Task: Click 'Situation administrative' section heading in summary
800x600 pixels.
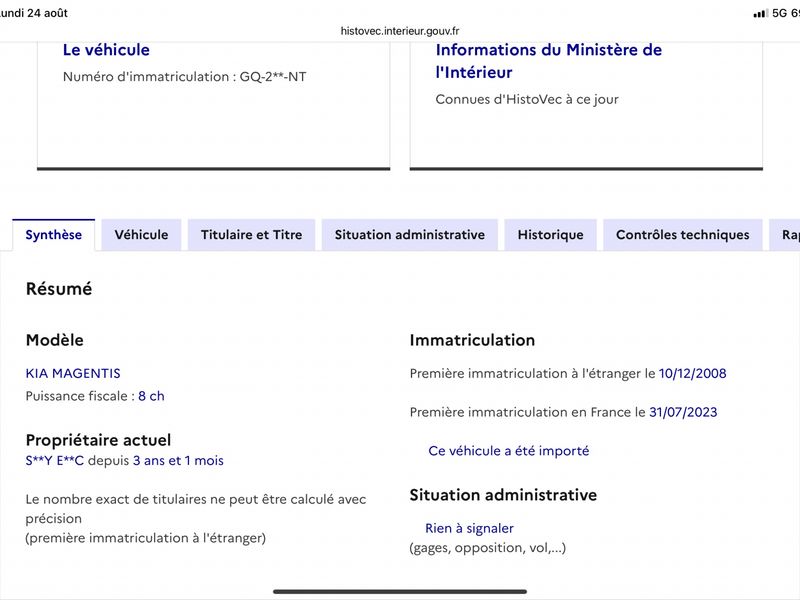Action: pyautogui.click(x=503, y=495)
